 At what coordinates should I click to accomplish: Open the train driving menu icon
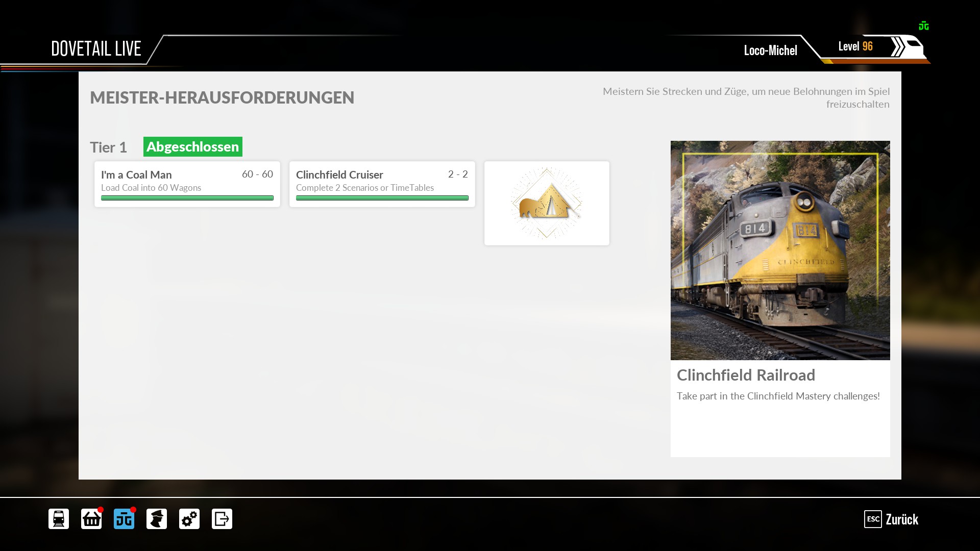point(59,519)
